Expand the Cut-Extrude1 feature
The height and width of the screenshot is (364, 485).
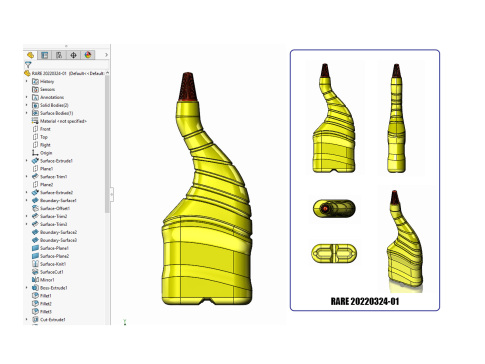27,319
